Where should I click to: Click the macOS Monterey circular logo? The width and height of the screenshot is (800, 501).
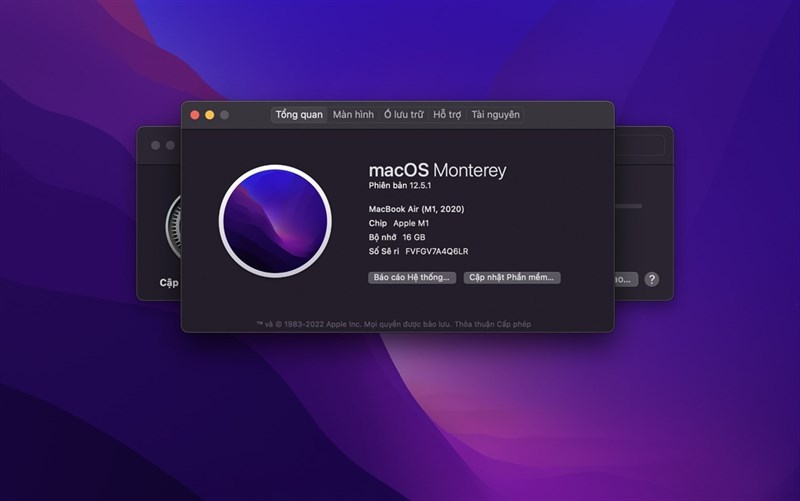276,221
